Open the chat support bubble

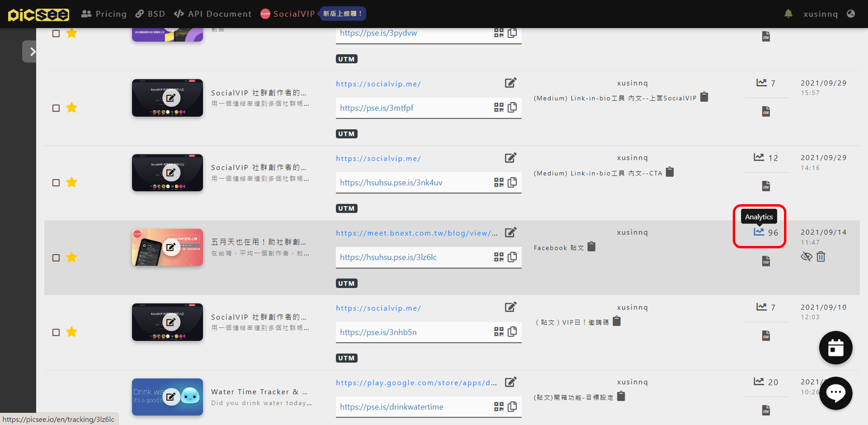[x=836, y=393]
